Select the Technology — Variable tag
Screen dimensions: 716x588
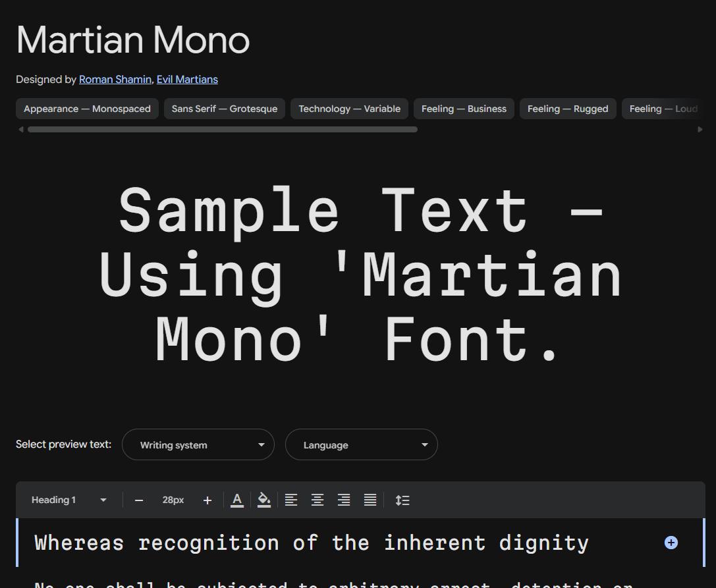[x=349, y=109]
